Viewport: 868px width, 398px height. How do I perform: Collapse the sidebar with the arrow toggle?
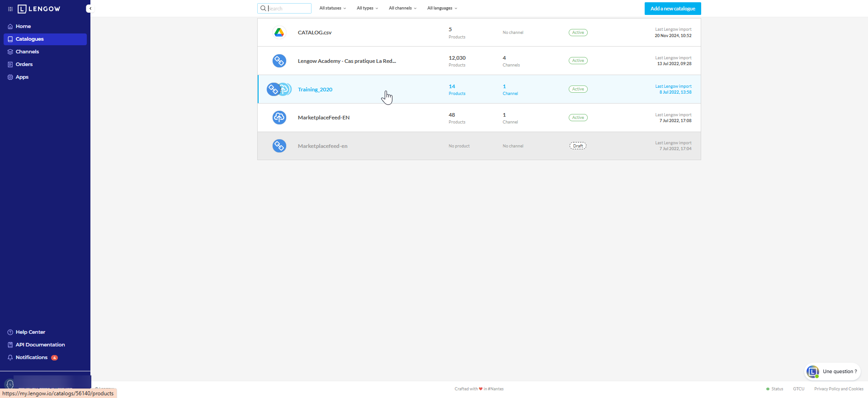pos(90,9)
